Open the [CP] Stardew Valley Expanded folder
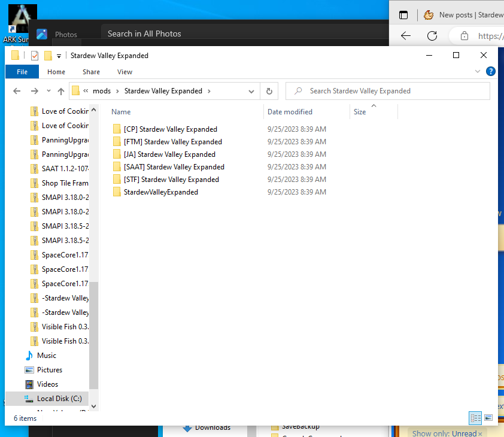The width and height of the screenshot is (504, 437). coord(171,129)
